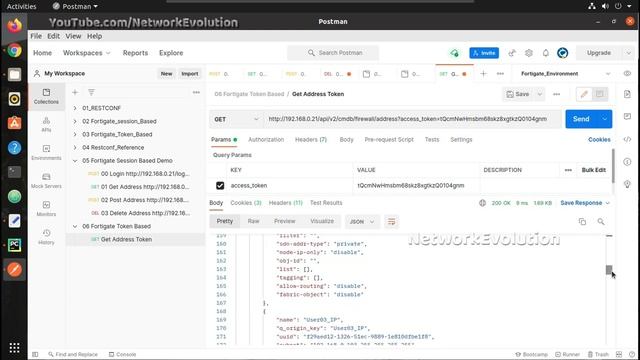Open the JSON format dropdown

[362, 222]
